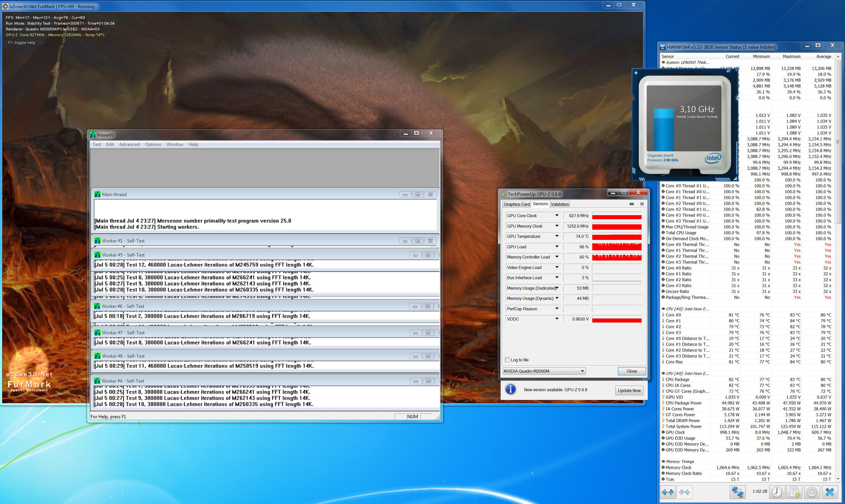Click HWiNFO log file add icon
The width and height of the screenshot is (845, 504).
coord(795,492)
